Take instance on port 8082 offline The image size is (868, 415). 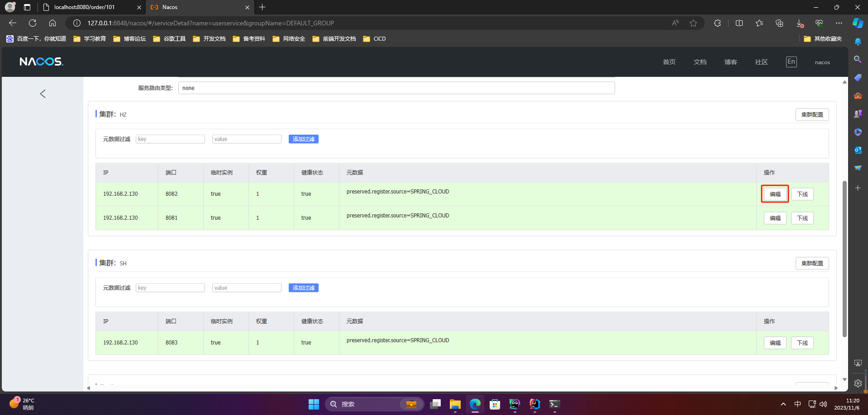802,194
